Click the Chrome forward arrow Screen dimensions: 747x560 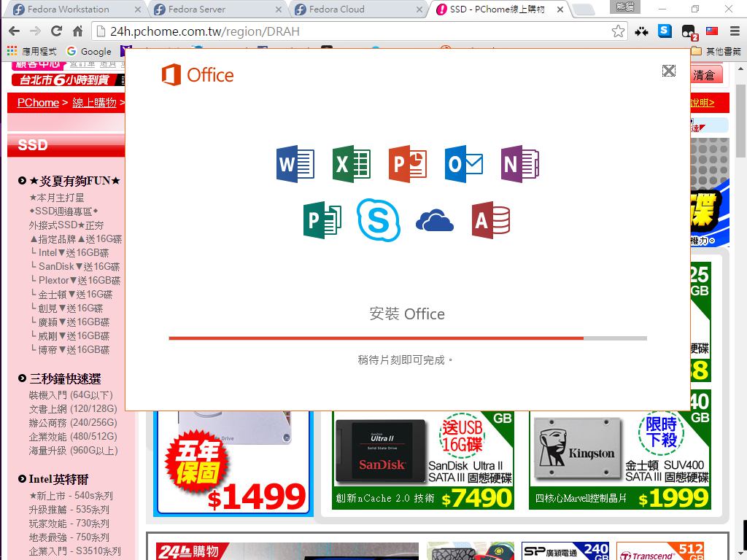(35, 31)
